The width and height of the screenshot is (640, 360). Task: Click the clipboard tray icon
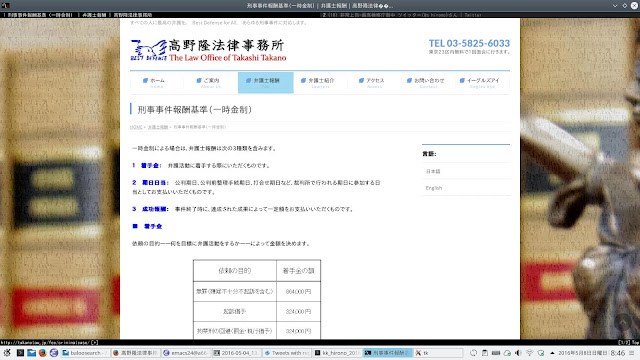point(484,353)
